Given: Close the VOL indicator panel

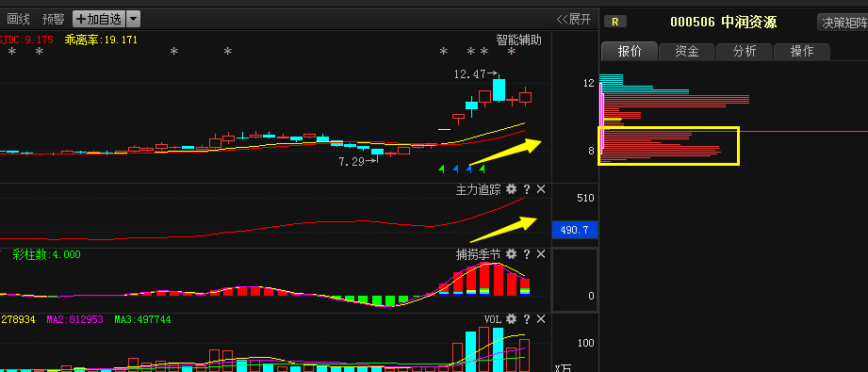Looking at the screenshot, I should 541,319.
